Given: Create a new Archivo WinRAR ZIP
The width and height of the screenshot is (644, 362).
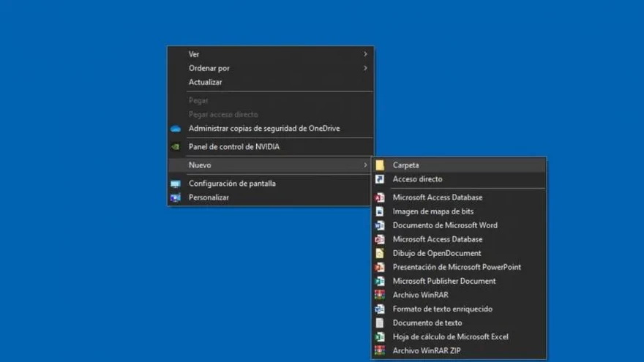Looking at the screenshot, I should [x=459, y=351].
